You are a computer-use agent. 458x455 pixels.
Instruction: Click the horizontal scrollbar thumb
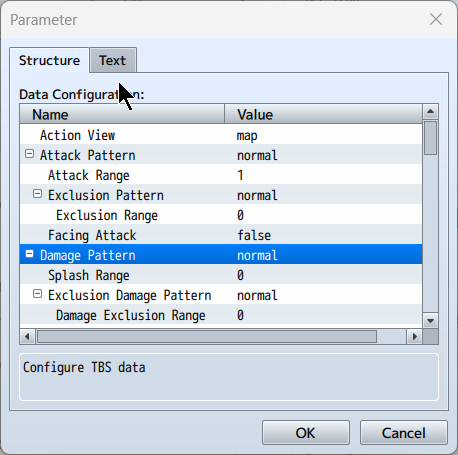tap(207, 336)
